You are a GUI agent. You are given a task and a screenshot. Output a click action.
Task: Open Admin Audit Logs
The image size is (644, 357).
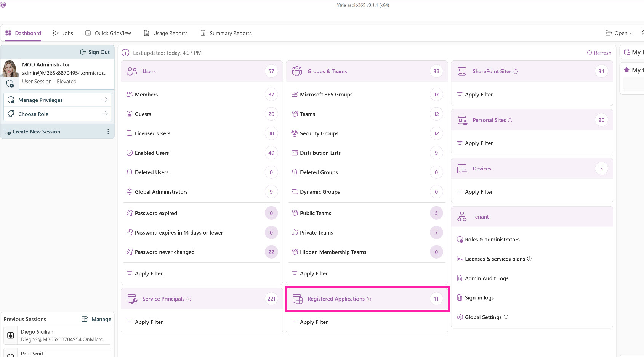(x=486, y=278)
